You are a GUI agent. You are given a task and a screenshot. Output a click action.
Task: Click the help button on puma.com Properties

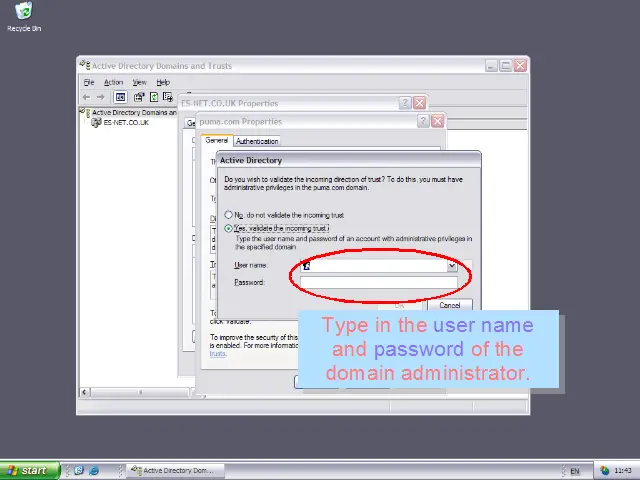tap(423, 121)
